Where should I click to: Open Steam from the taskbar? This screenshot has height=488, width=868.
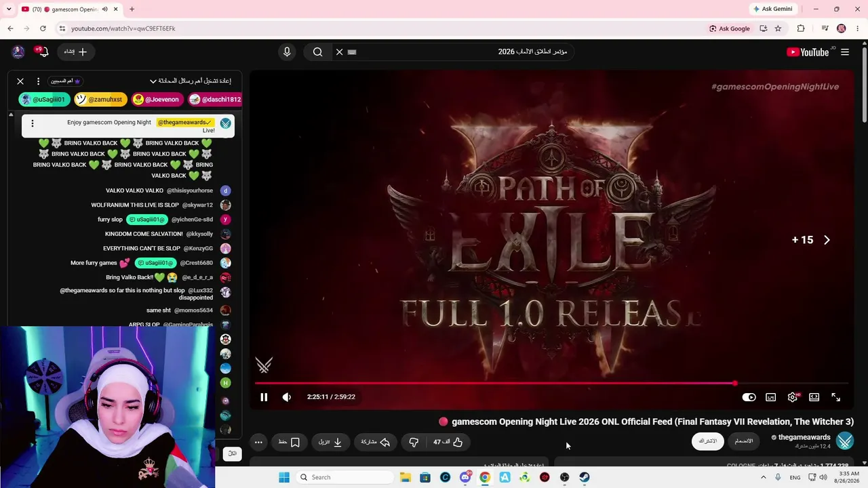pyautogui.click(x=585, y=477)
